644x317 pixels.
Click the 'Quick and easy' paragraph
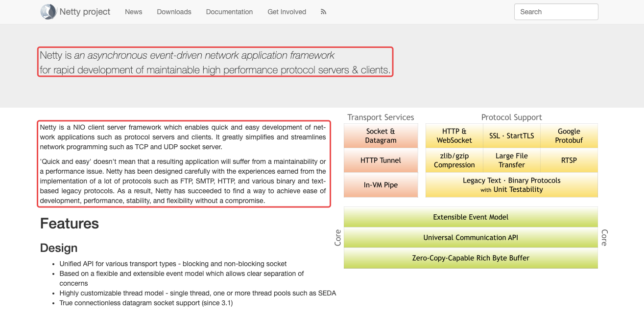pos(183,181)
